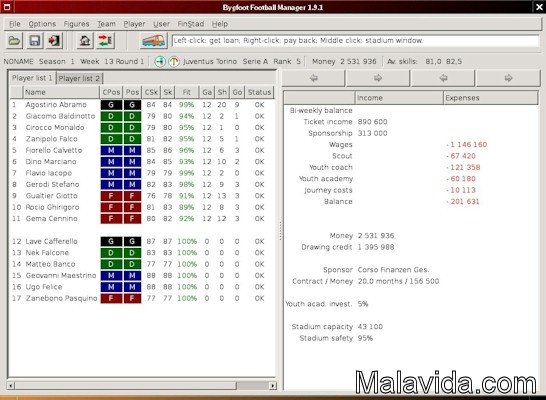Viewport: 546px width, 400px height.
Task: Open the Options menu
Action: [x=42, y=24]
